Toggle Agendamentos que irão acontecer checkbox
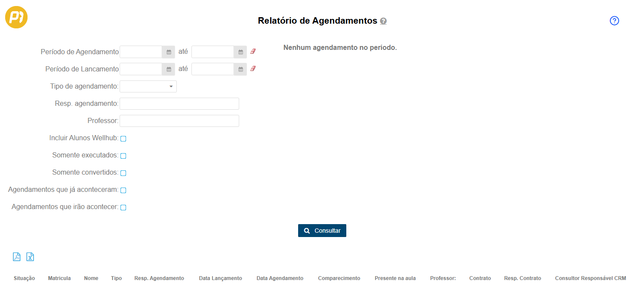This screenshot has height=308, width=644. [x=123, y=207]
